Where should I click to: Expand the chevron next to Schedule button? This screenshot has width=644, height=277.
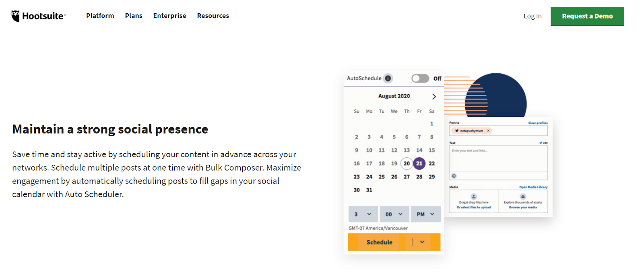pos(422,242)
